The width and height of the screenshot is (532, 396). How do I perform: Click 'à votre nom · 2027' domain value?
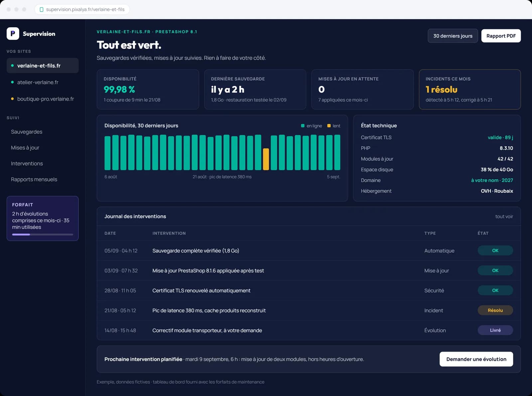[x=492, y=180]
